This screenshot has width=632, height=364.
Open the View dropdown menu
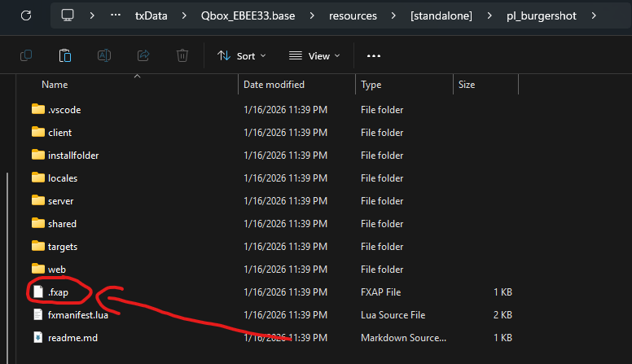[x=314, y=55]
